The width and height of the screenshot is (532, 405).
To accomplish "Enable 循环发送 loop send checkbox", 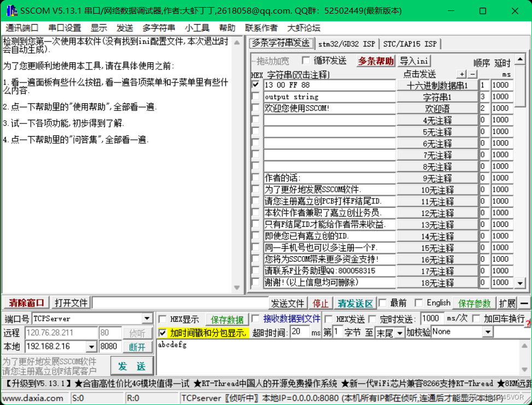I will [x=306, y=61].
